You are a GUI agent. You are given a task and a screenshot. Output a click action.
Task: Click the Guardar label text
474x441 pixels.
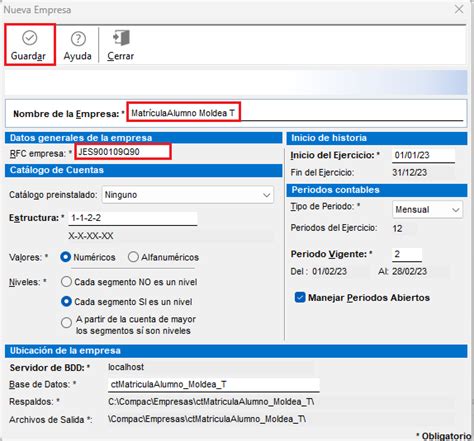click(x=28, y=56)
